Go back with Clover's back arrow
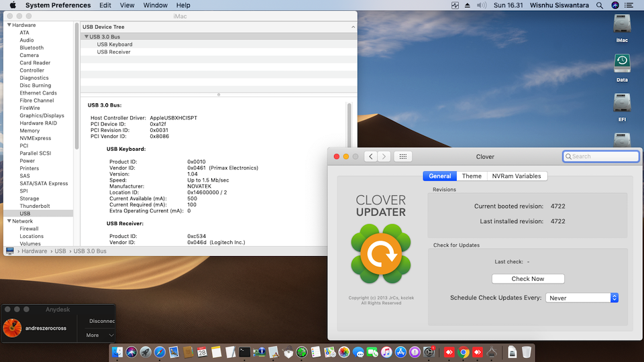This screenshot has height=362, width=644. (x=370, y=156)
